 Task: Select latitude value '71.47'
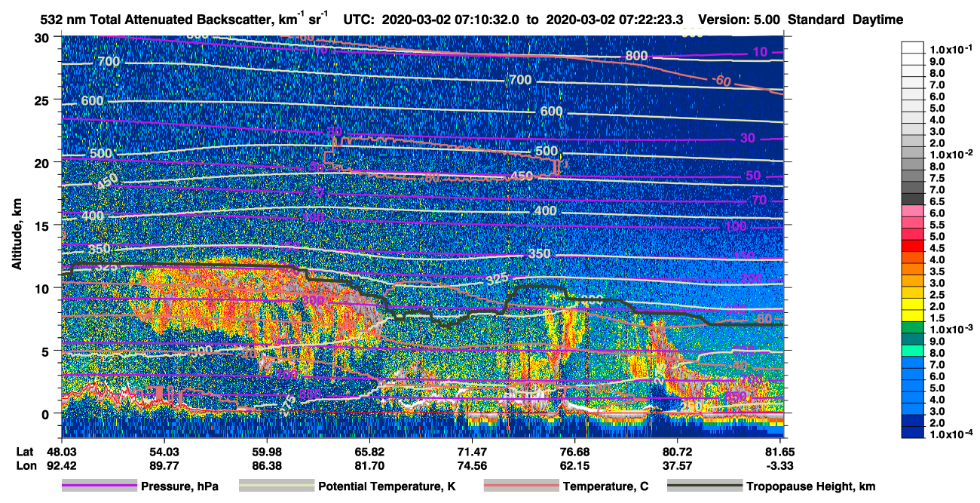click(471, 451)
